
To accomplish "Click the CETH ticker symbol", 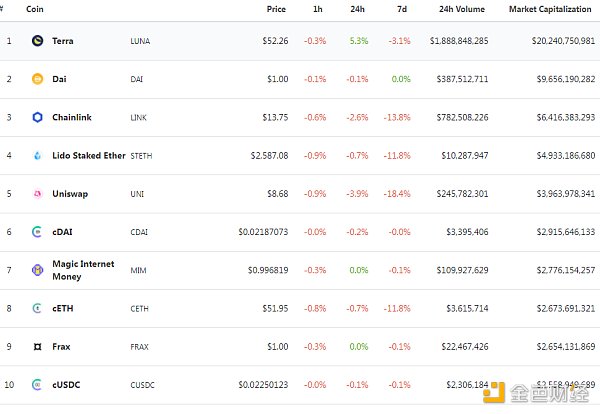I will pos(139,309).
